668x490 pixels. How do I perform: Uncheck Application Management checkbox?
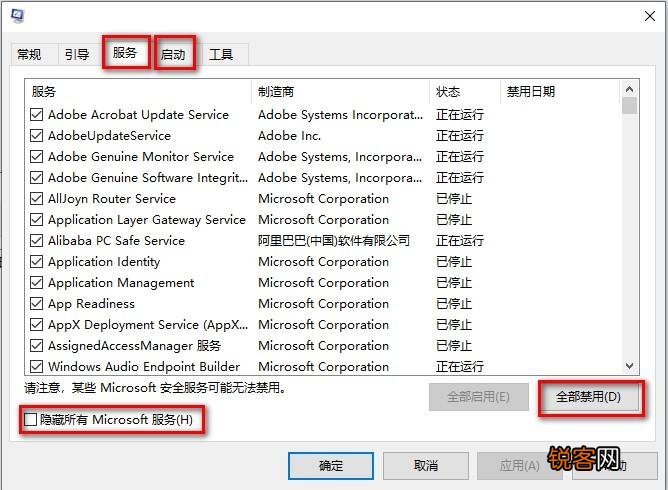tap(37, 282)
